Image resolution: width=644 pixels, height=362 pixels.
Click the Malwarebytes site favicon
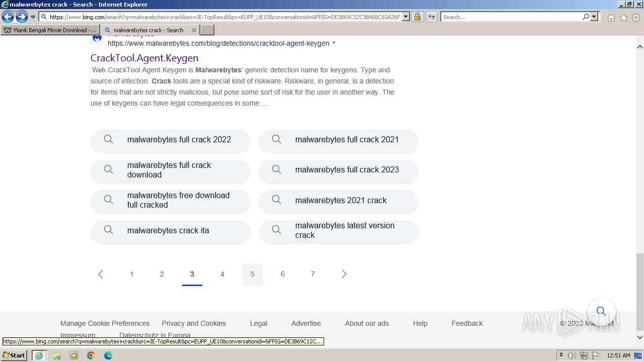click(x=97, y=39)
